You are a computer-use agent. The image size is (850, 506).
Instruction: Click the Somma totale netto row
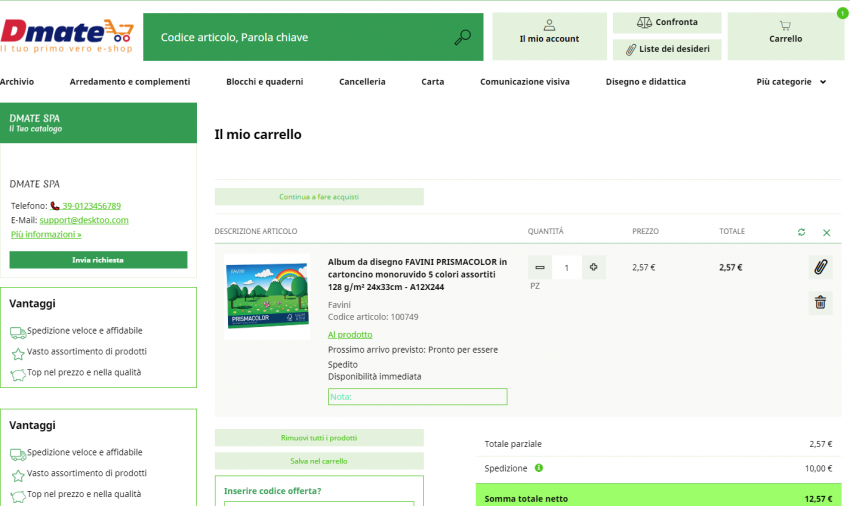(x=658, y=496)
